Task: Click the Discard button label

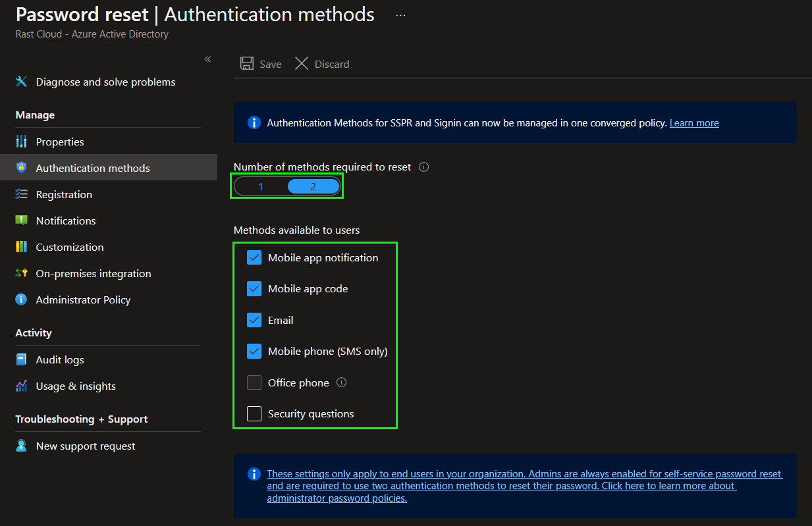Action: pos(332,64)
